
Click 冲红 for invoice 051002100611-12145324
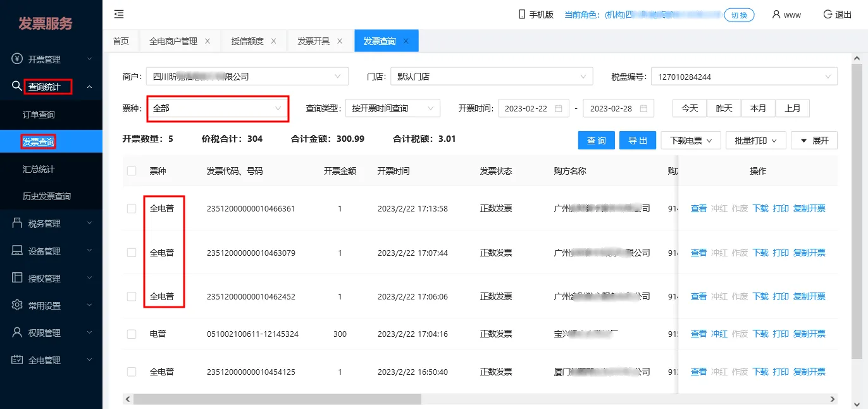click(x=719, y=334)
